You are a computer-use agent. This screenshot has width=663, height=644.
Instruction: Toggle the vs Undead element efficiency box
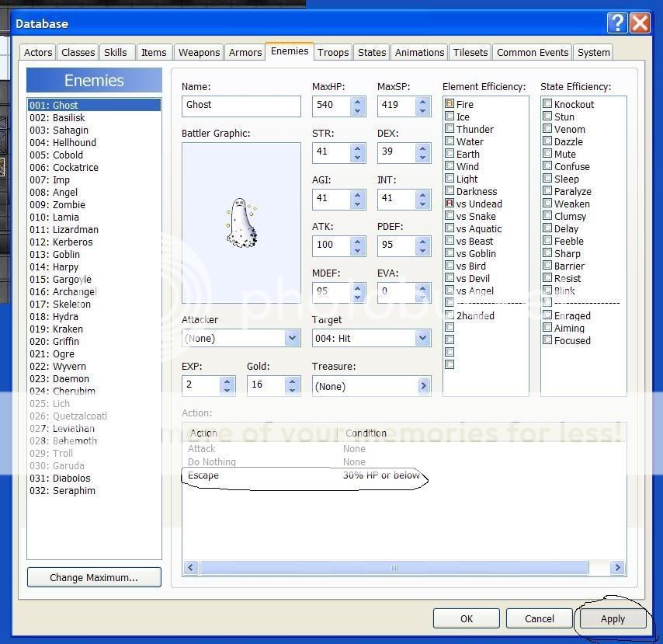click(x=450, y=204)
